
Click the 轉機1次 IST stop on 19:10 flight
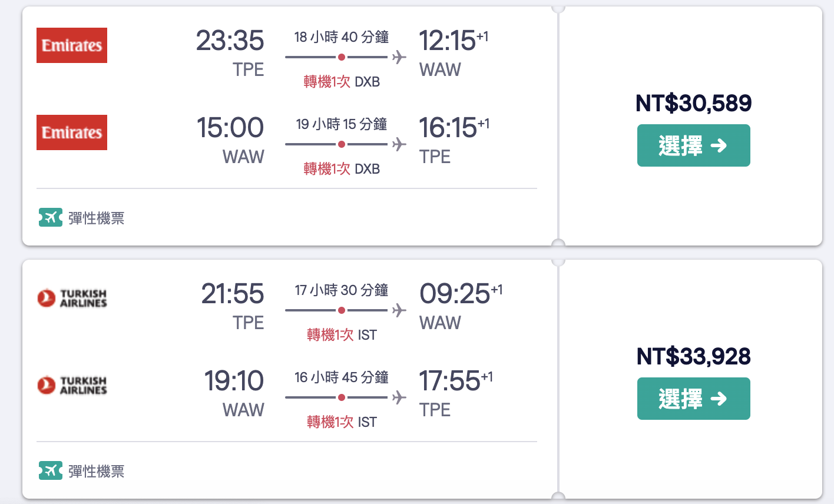[x=342, y=422]
